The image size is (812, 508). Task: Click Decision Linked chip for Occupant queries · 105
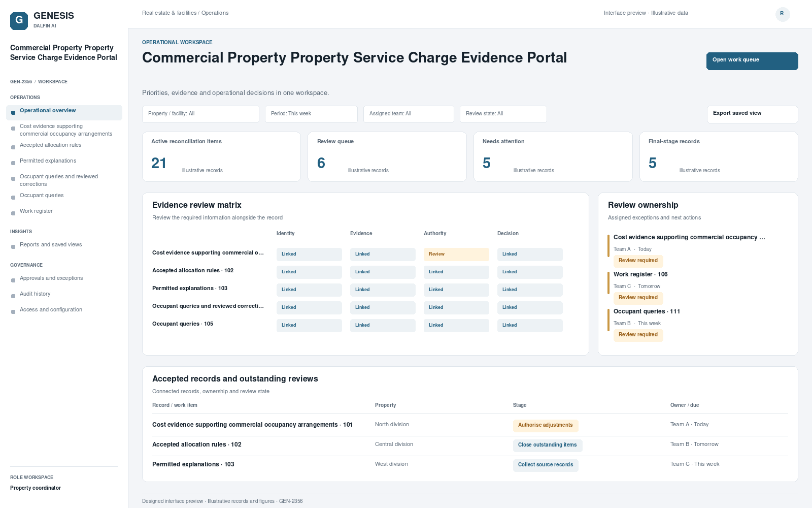pyautogui.click(x=530, y=325)
